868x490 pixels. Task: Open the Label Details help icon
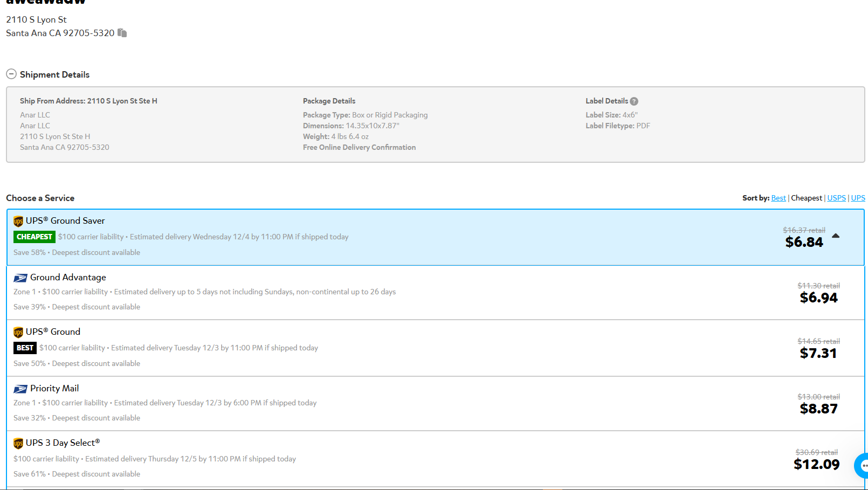pyautogui.click(x=634, y=101)
